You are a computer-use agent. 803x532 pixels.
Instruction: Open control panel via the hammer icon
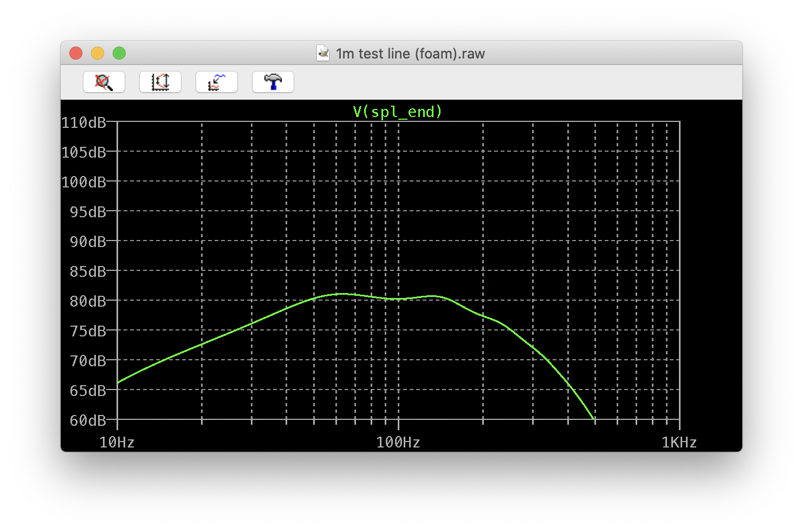coord(273,82)
